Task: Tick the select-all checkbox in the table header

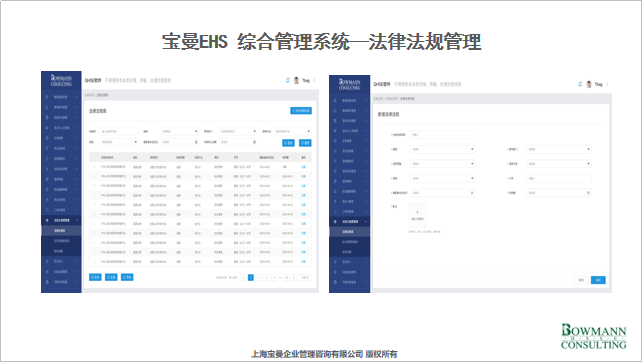Action: pyautogui.click(x=95, y=157)
